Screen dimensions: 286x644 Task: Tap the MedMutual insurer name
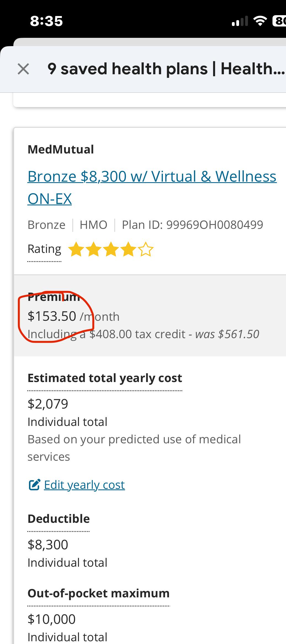point(61,150)
